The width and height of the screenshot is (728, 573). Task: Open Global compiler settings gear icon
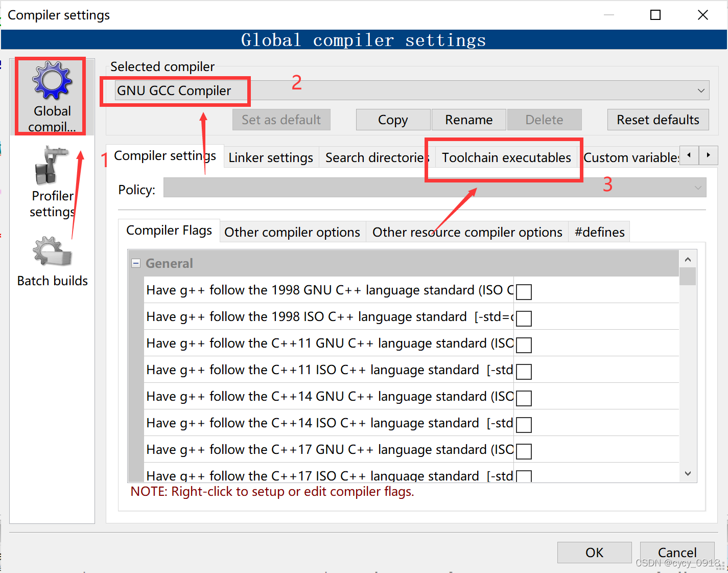point(52,81)
